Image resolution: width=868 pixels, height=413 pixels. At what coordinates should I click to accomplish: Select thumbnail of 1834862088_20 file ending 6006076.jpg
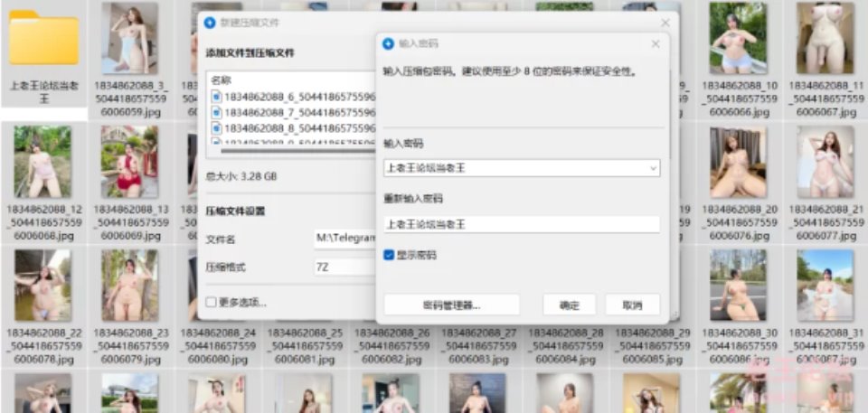pos(739,162)
